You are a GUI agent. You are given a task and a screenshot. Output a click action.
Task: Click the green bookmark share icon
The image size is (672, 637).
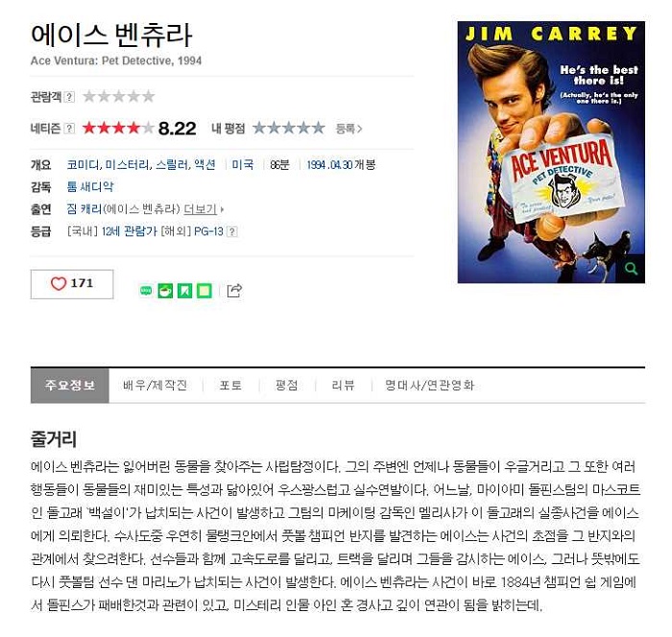tap(184, 291)
